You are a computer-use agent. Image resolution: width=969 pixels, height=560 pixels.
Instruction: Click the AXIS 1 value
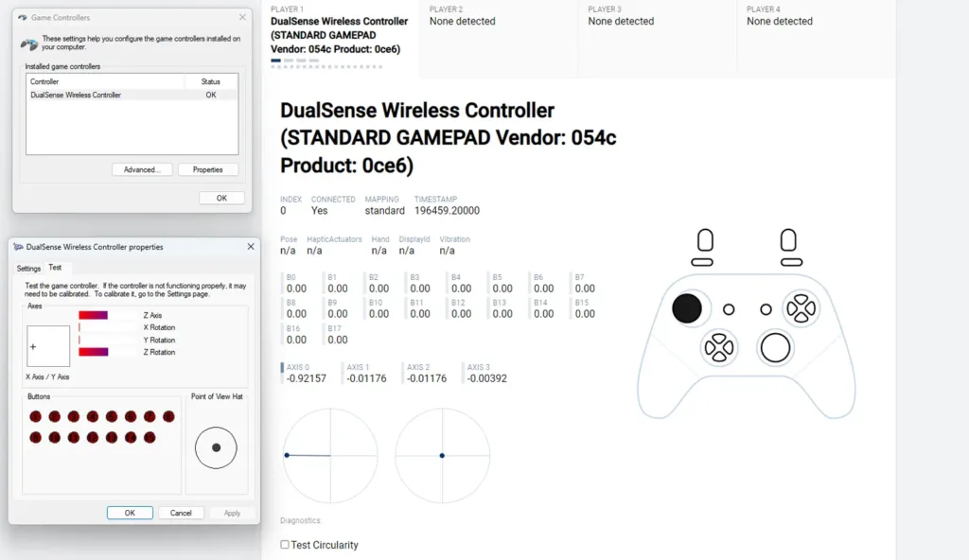366,378
